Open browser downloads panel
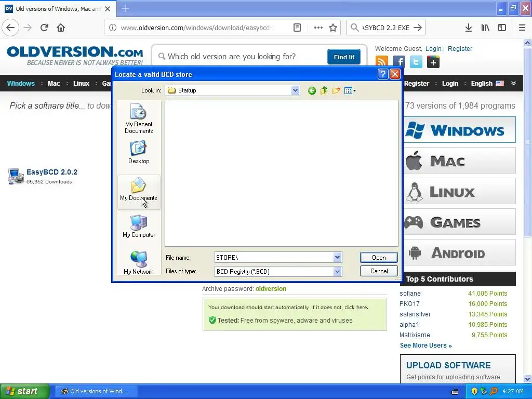532x399 pixels. (469, 28)
